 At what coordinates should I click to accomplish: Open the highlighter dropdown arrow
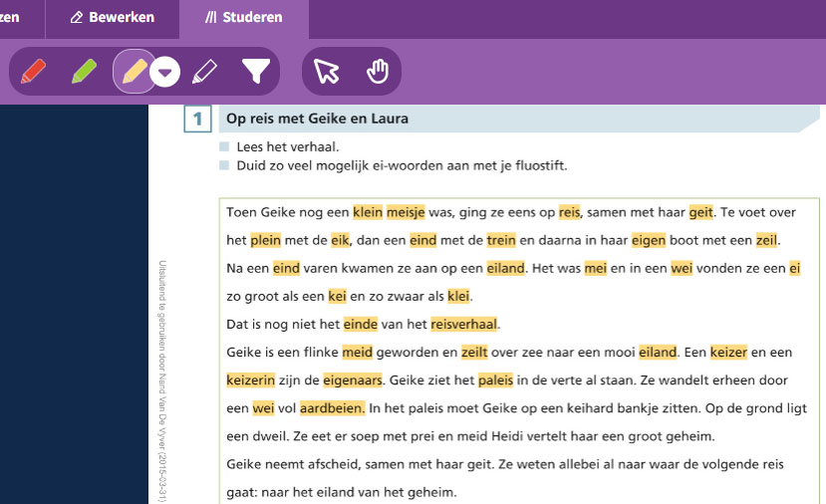point(166,72)
